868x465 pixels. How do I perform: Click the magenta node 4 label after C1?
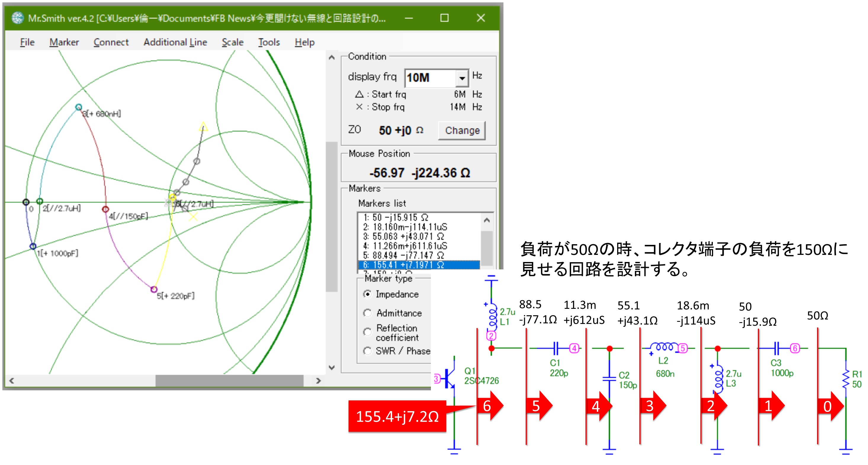[575, 348]
